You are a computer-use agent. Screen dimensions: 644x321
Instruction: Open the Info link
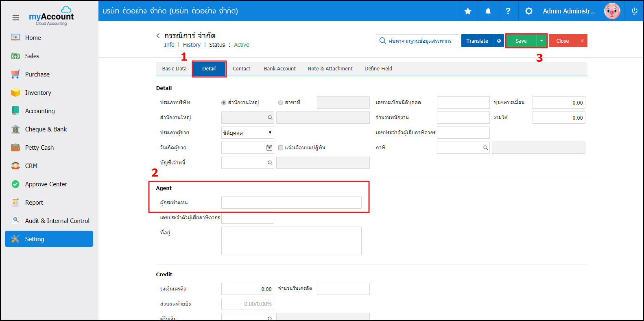pos(169,45)
